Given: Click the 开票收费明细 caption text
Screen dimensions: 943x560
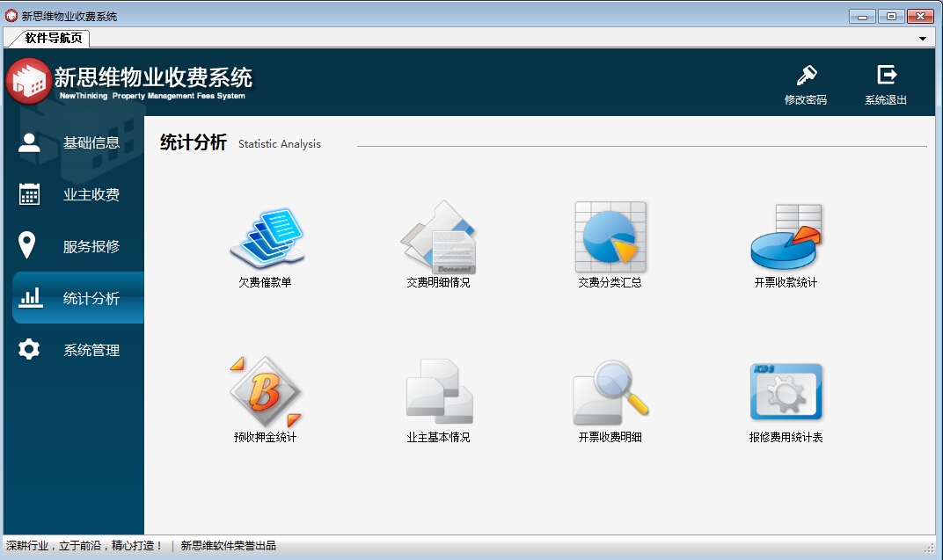Looking at the screenshot, I should click(x=610, y=438).
